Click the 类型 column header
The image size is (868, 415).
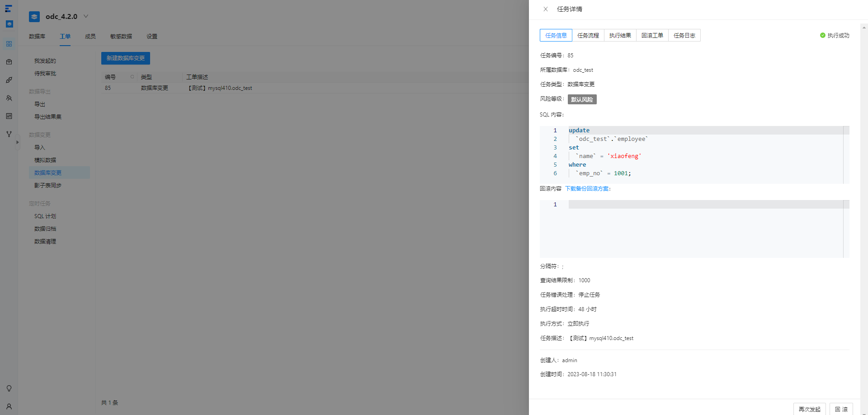pyautogui.click(x=146, y=77)
